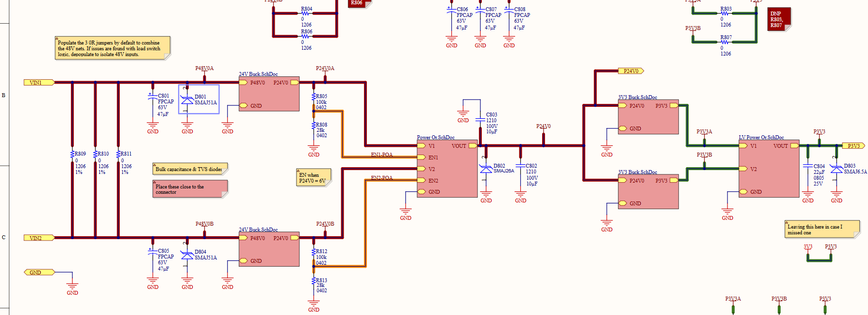Select capacitor C802 symbol
This screenshot has width=868, height=315.
coord(520,166)
